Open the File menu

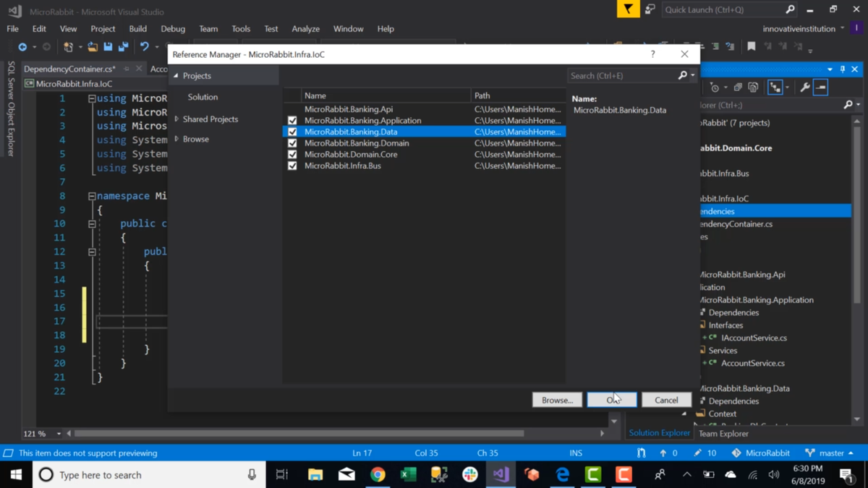pos(13,29)
